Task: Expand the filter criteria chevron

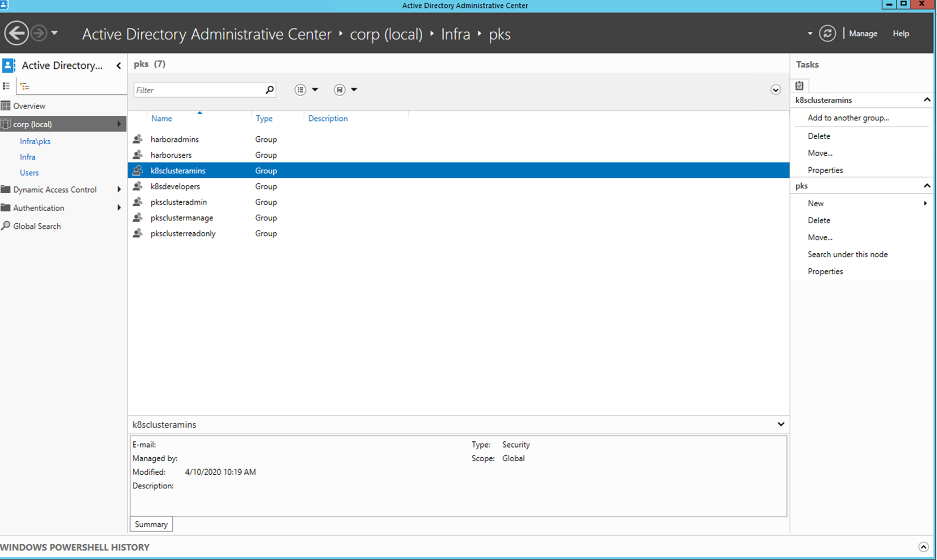Action: pos(776,90)
